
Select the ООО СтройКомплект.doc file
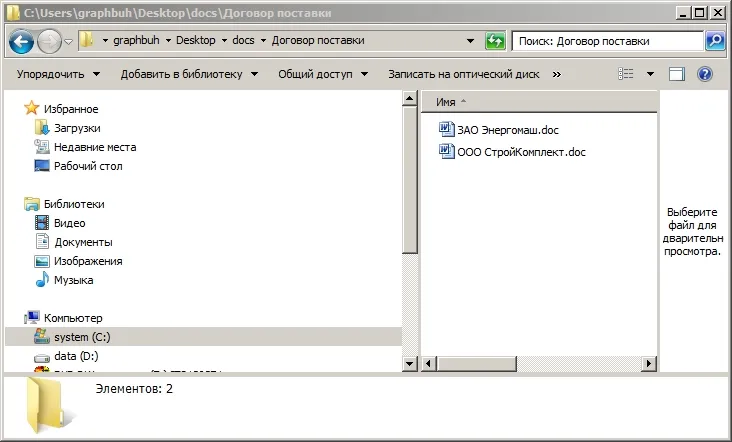pos(512,151)
